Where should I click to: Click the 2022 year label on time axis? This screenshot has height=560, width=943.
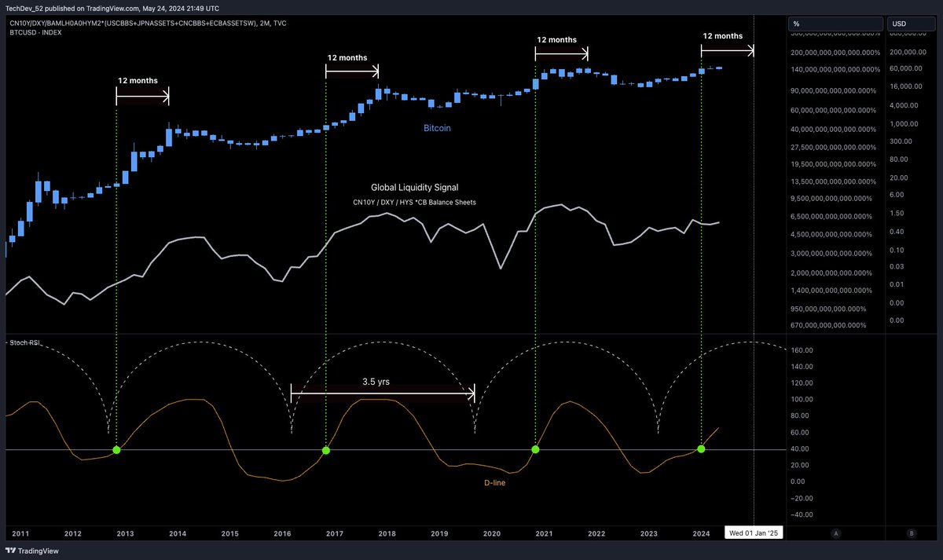pyautogui.click(x=596, y=533)
